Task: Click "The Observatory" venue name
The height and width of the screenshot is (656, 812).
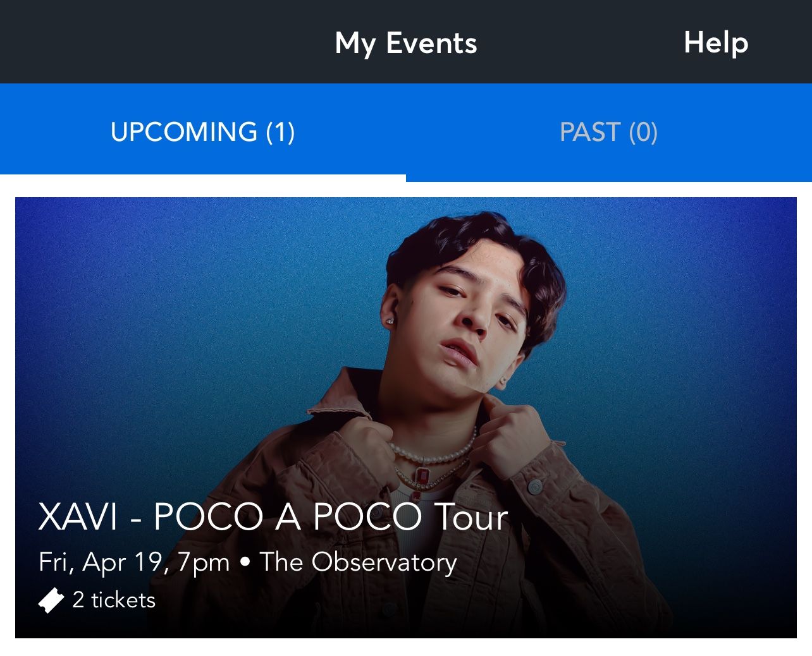Action: (358, 562)
